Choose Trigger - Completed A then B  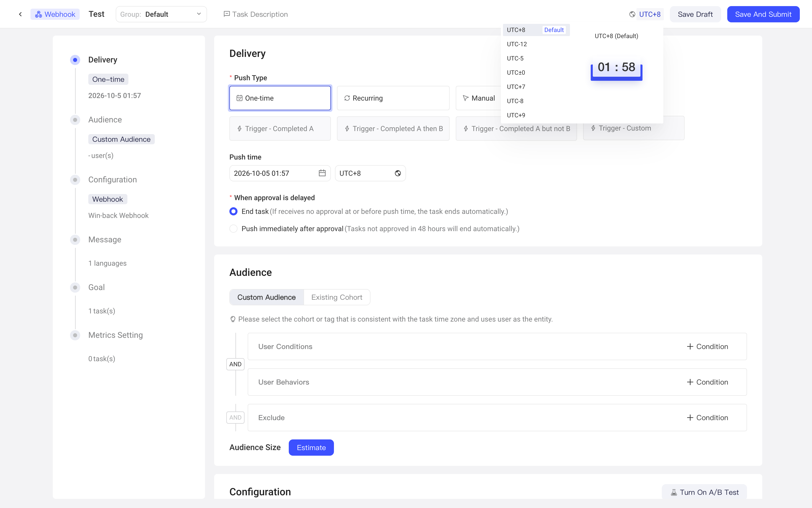393,129
